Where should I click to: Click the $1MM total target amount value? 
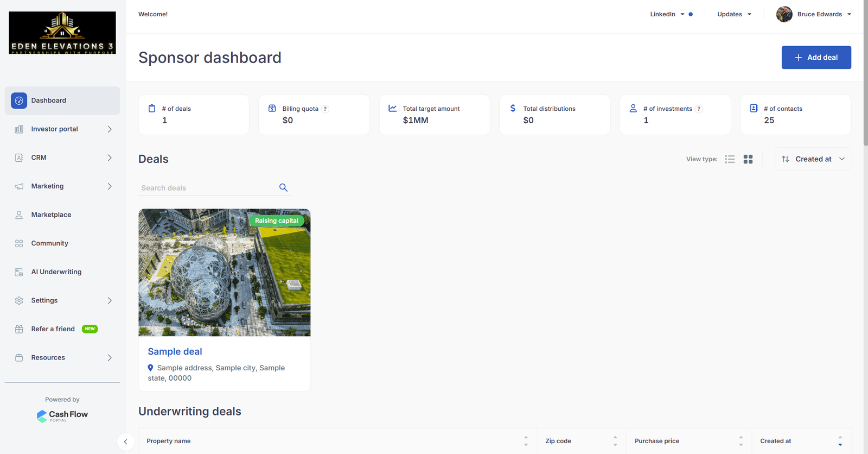click(x=416, y=121)
